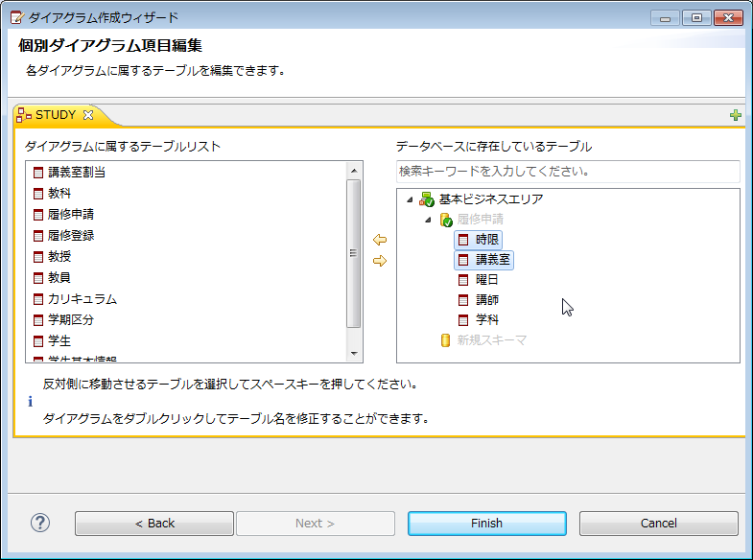Cancel the diagram wizard

(658, 523)
